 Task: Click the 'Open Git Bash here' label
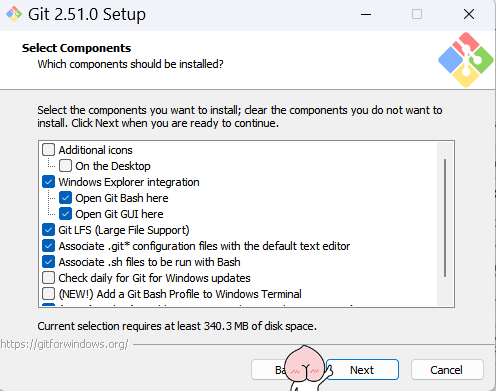pyautogui.click(x=122, y=198)
